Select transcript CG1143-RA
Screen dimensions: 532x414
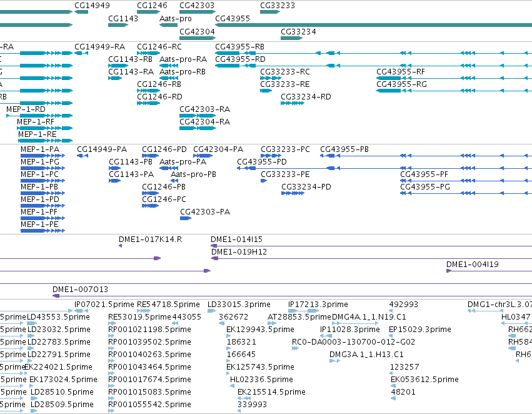[x=131, y=72]
